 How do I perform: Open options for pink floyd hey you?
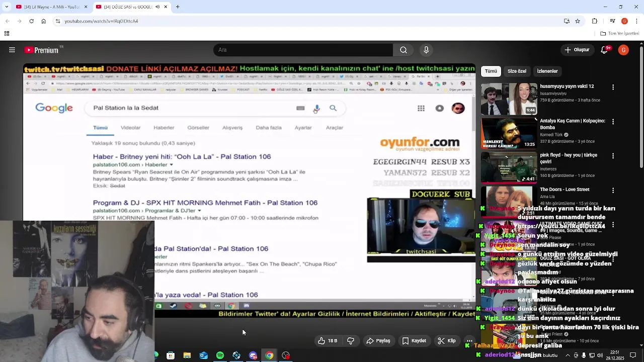613,156
